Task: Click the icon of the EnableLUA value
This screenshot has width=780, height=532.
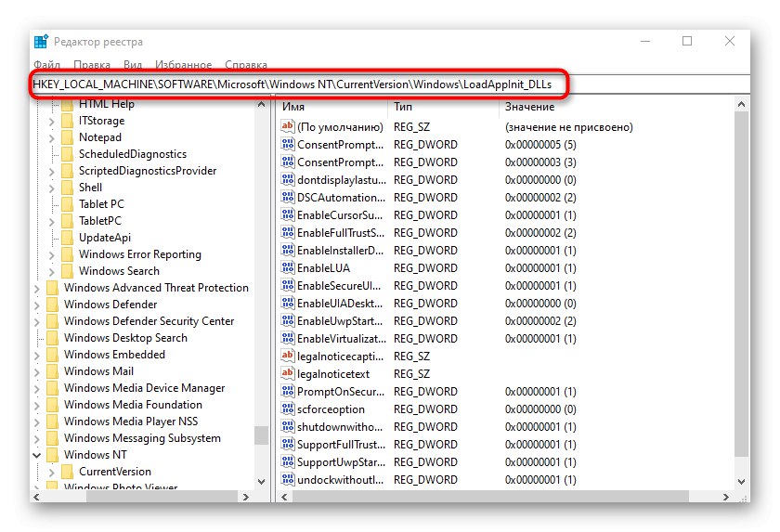Action: pyautogui.click(x=288, y=267)
